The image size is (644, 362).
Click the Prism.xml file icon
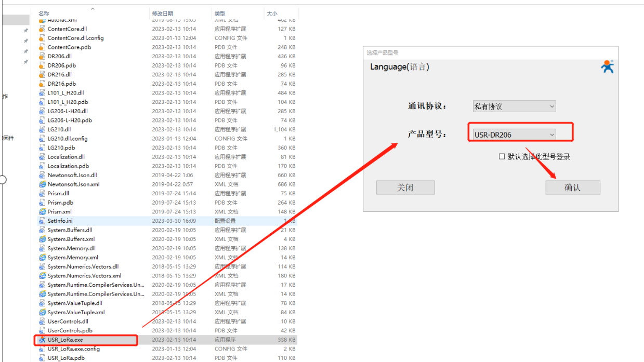click(x=43, y=212)
